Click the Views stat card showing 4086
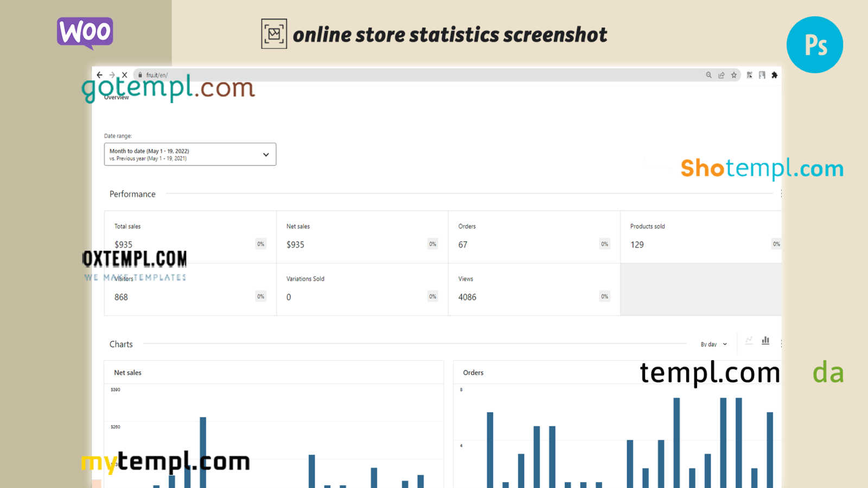 pyautogui.click(x=534, y=289)
